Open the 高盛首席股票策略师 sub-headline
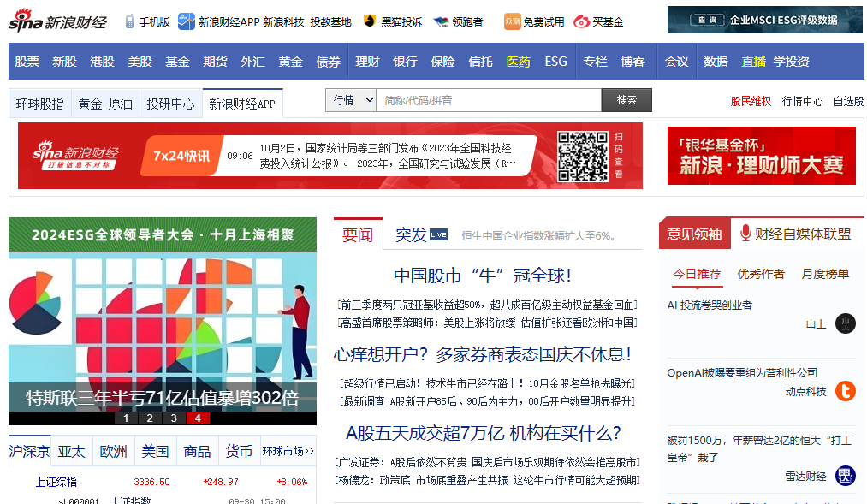867x504 pixels. [487, 323]
